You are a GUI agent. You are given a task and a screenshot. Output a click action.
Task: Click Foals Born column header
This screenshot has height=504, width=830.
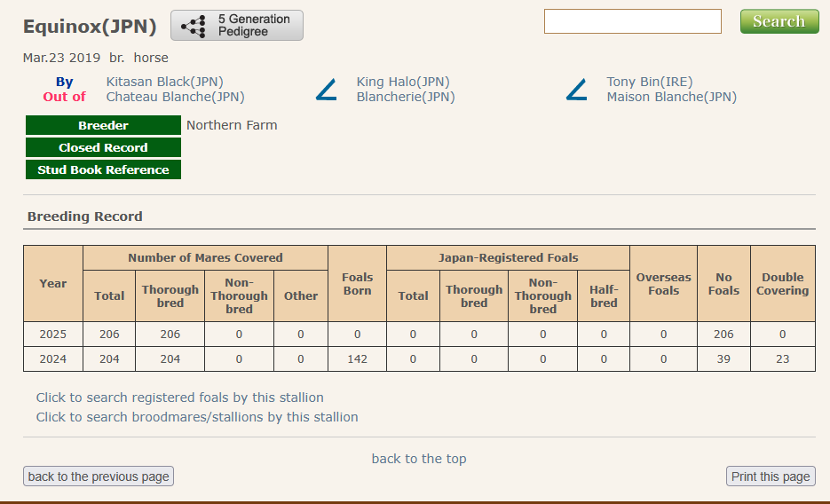(358, 283)
